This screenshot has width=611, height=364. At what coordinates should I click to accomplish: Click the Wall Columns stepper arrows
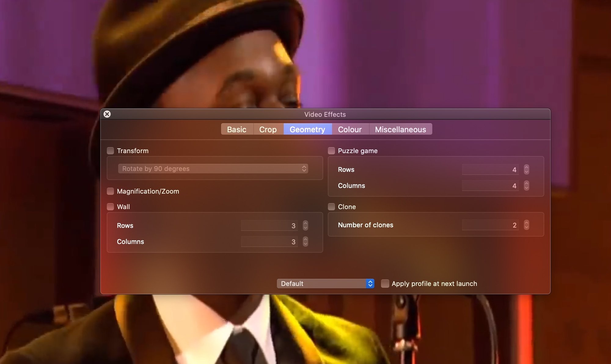[305, 242]
